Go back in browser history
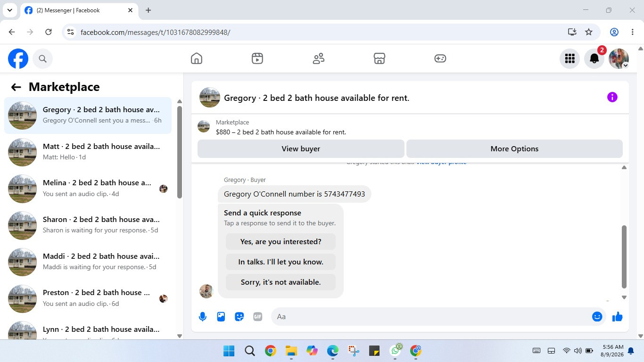Screen dimensions: 644x362 coord(12,32)
